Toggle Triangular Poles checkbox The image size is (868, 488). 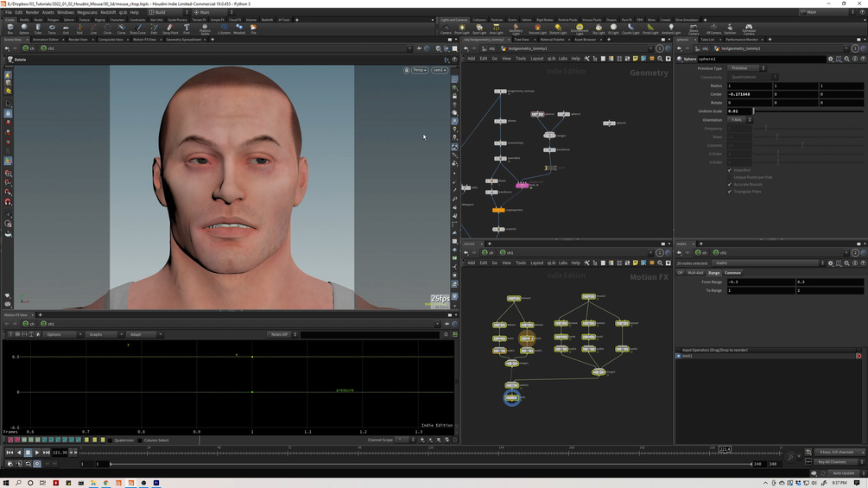coord(730,192)
